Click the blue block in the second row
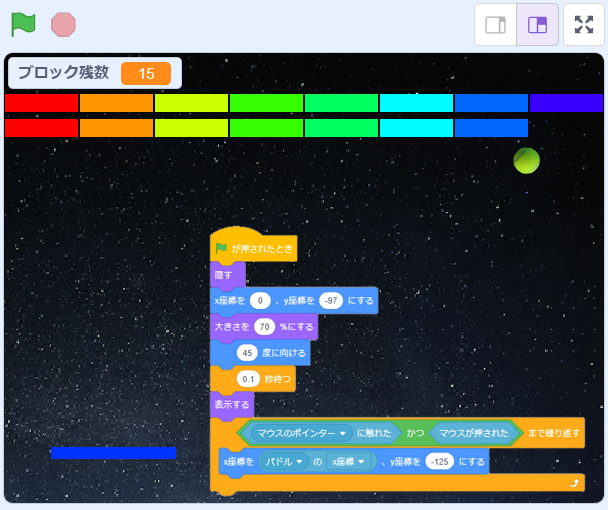Screen dimensions: 608x510 (x=491, y=128)
